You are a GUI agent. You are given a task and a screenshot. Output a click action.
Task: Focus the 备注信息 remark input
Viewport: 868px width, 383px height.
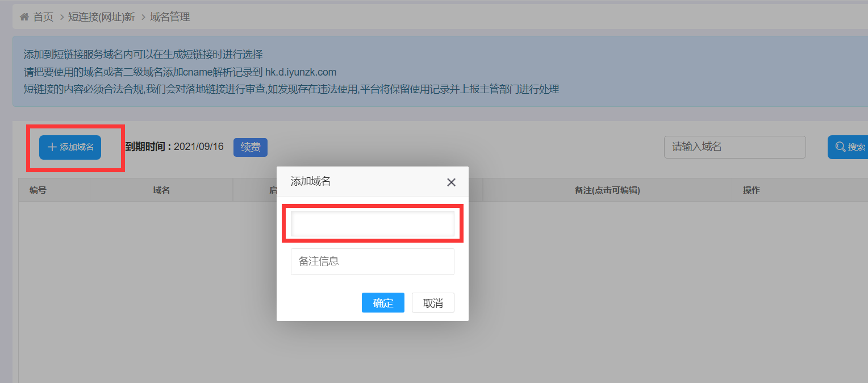pyautogui.click(x=373, y=261)
